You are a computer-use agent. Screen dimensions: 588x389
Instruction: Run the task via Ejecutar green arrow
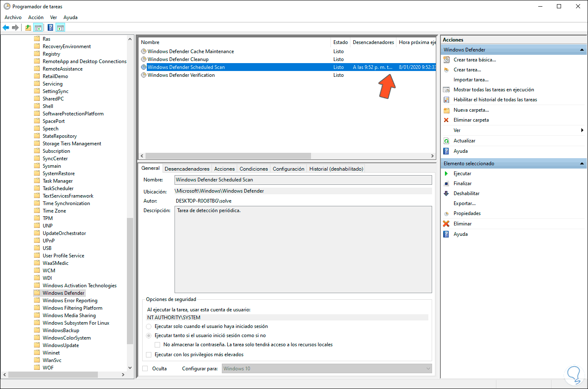coord(447,173)
